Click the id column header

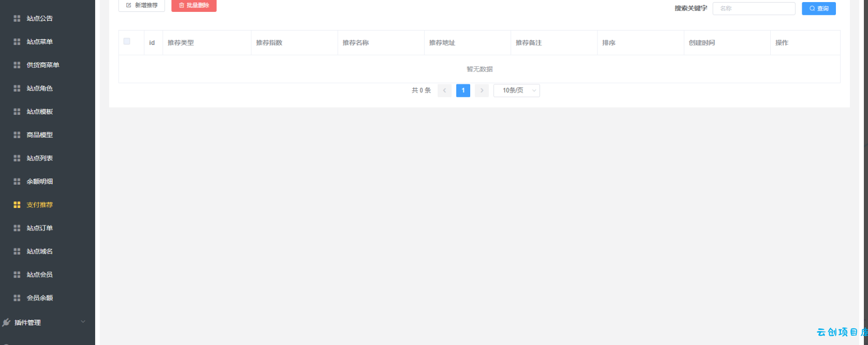(152, 43)
